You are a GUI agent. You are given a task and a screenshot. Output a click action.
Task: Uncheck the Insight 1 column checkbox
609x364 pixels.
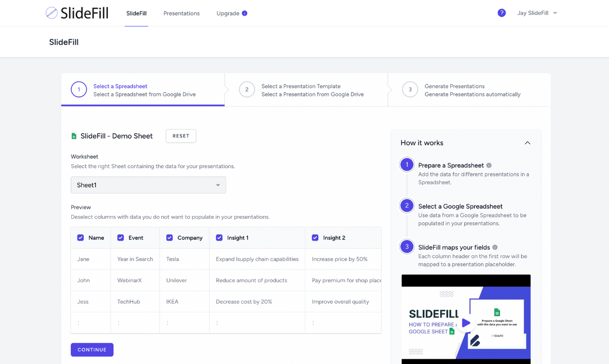(x=219, y=238)
